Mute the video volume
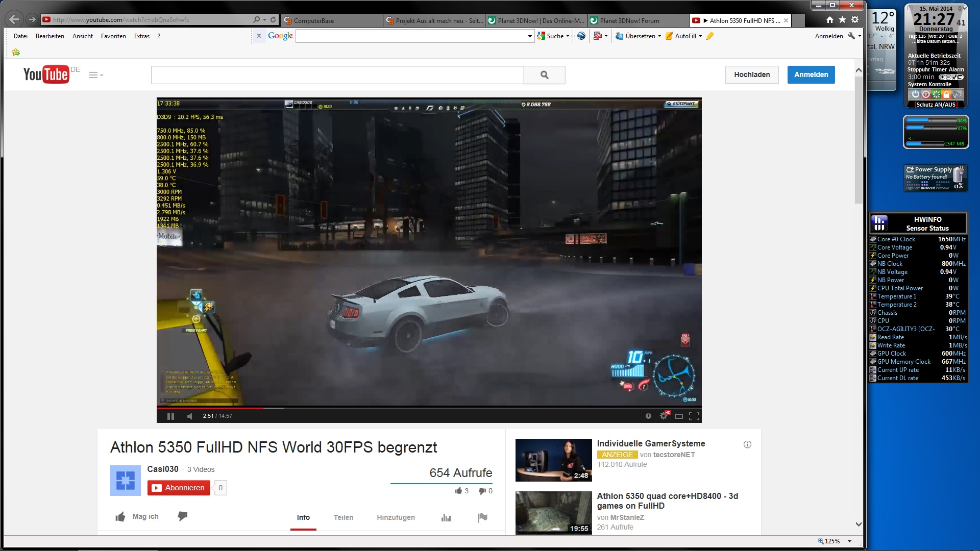 click(x=190, y=416)
